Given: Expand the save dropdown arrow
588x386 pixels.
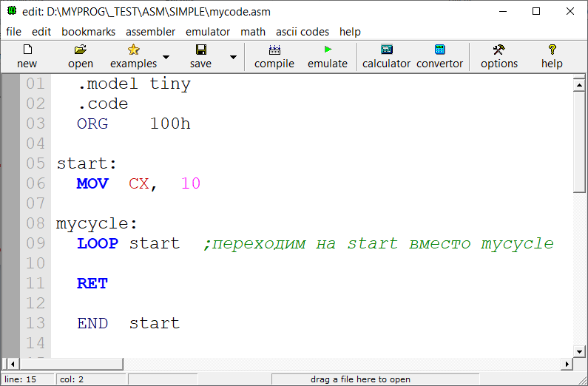Looking at the screenshot, I should [233, 57].
